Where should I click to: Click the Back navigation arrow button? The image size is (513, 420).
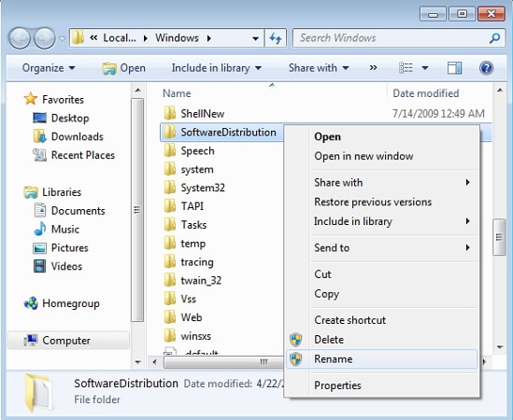coord(20,38)
